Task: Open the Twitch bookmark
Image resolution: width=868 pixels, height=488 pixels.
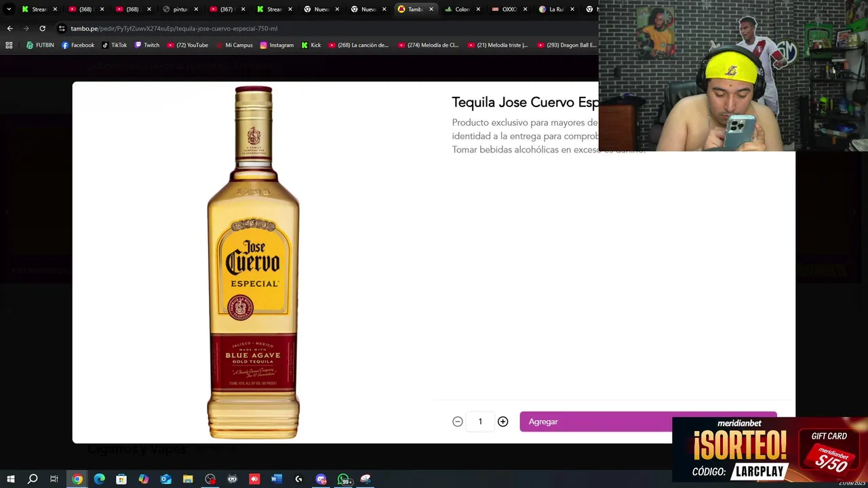Action: [146, 45]
